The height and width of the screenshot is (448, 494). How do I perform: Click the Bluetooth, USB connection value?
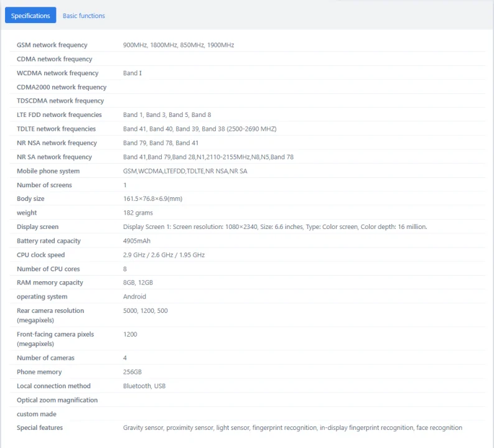click(144, 386)
